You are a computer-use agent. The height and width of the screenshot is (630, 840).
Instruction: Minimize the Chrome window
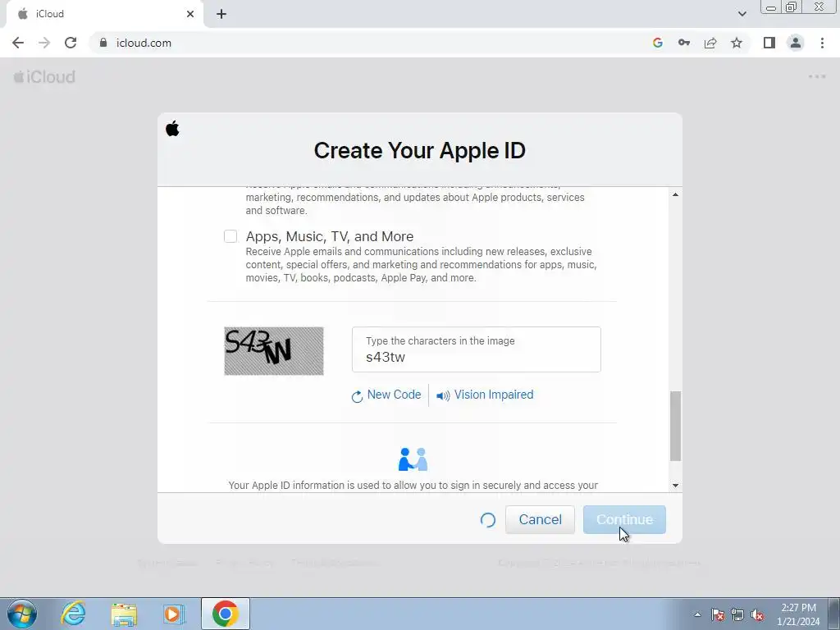pyautogui.click(x=771, y=7)
